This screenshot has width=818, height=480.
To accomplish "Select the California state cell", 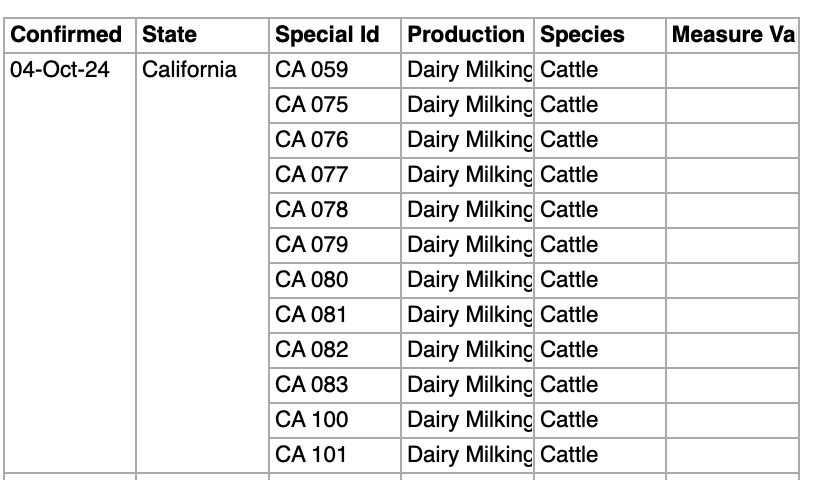I will pyautogui.click(x=190, y=70).
